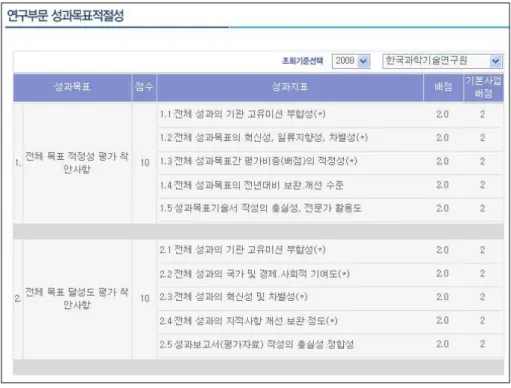The height and width of the screenshot is (388, 511).
Task: Click 기본사업 배점 value 2 in row 1.4
Action: coord(482,185)
